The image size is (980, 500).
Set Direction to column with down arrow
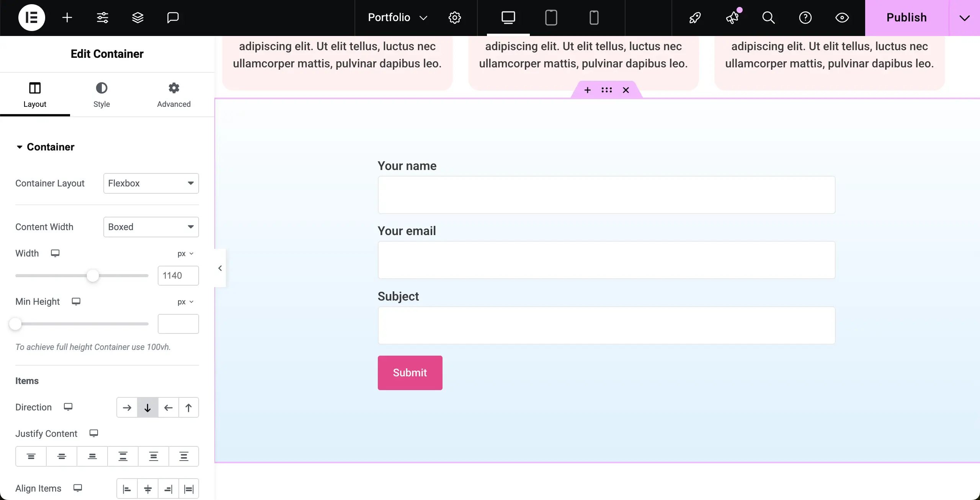pyautogui.click(x=147, y=407)
